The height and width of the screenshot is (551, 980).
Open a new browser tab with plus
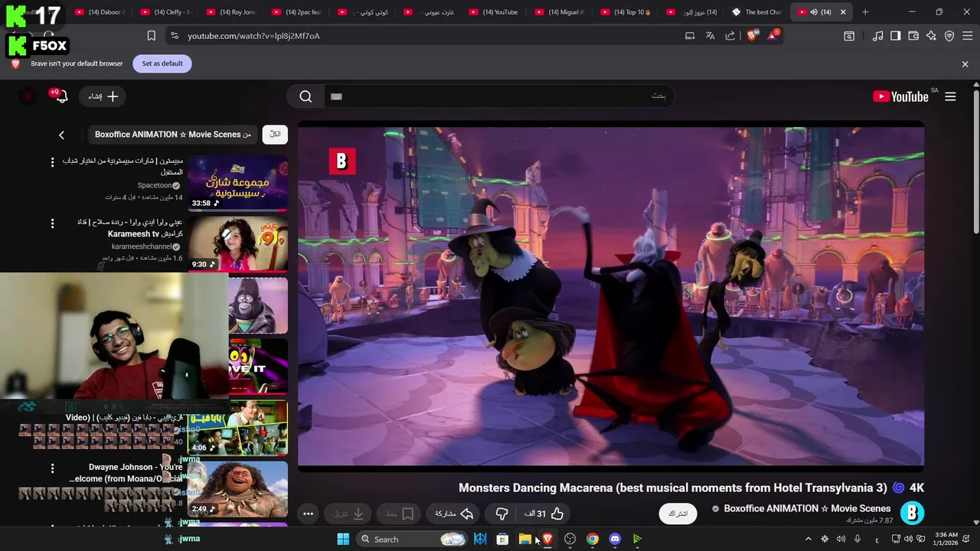865,12
